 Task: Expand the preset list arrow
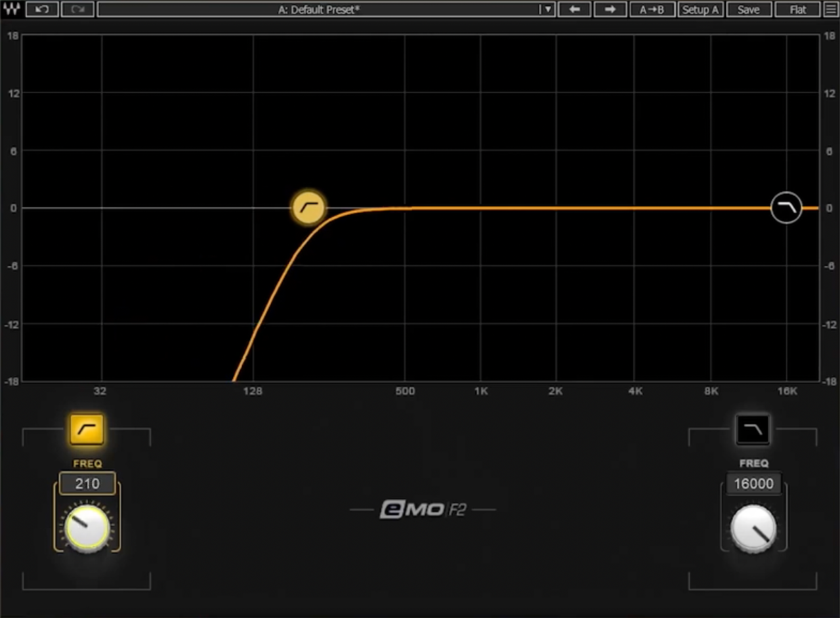547,9
